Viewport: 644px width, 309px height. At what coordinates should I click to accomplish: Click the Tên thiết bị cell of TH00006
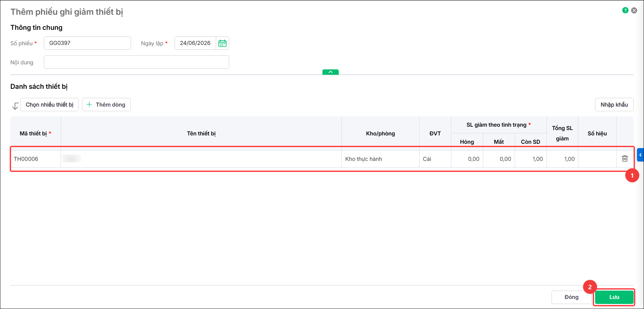pos(201,159)
